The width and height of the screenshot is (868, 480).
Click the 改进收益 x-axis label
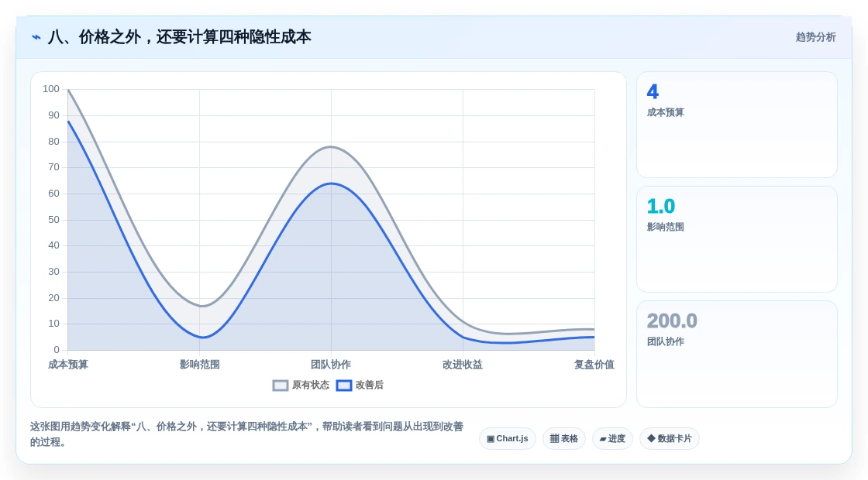(463, 365)
